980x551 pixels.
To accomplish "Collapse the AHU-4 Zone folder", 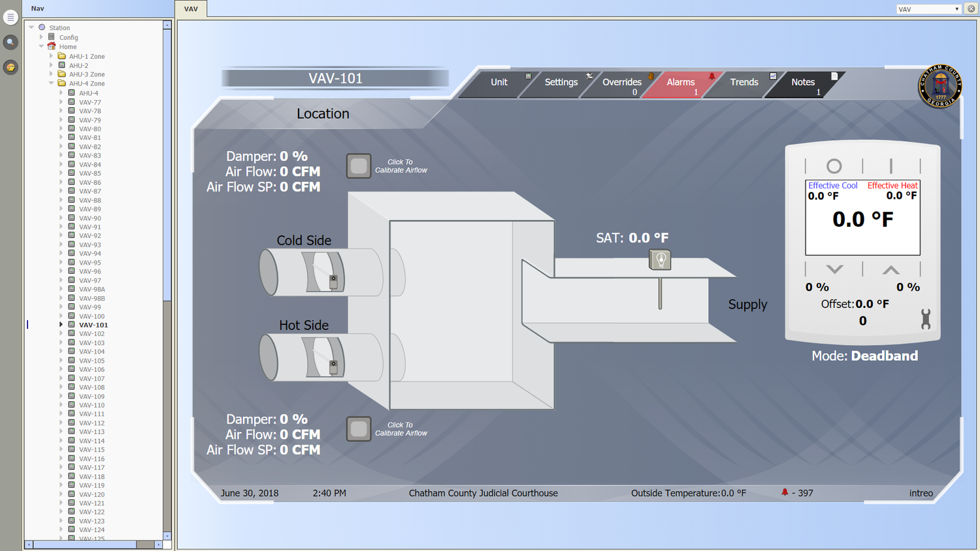I will click(51, 83).
